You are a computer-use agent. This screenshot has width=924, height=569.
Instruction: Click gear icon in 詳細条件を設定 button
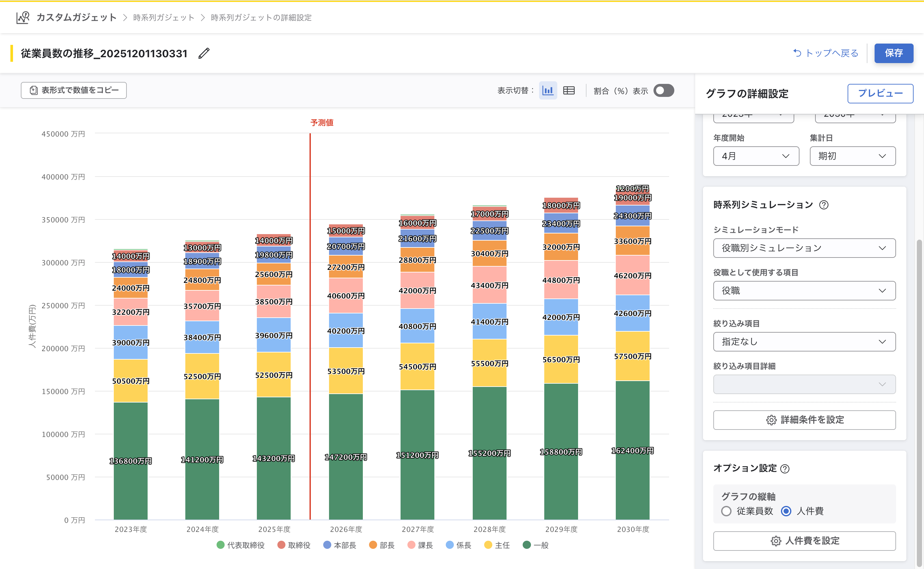pos(771,420)
